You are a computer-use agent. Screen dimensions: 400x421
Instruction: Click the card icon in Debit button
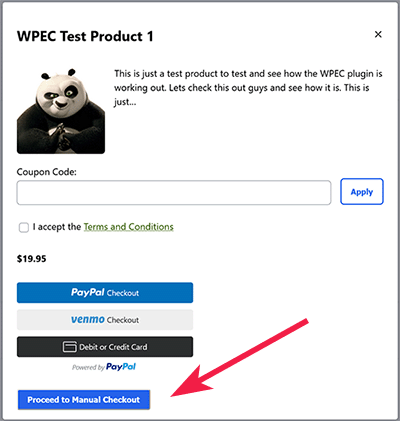click(x=70, y=347)
